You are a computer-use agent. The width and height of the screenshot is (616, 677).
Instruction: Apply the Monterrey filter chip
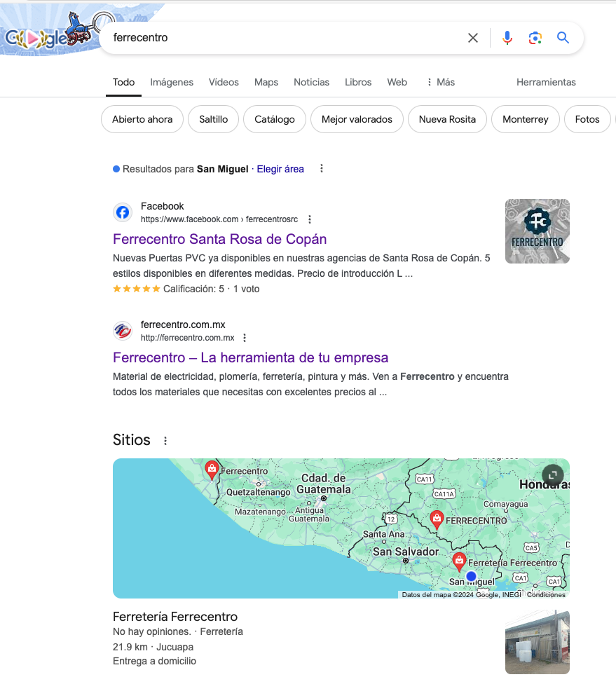(526, 119)
